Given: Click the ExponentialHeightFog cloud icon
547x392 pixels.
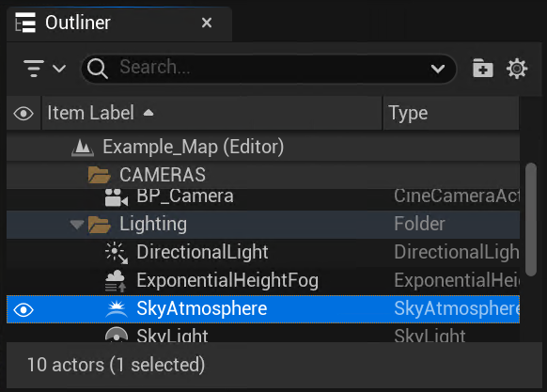Looking at the screenshot, I should [116, 281].
